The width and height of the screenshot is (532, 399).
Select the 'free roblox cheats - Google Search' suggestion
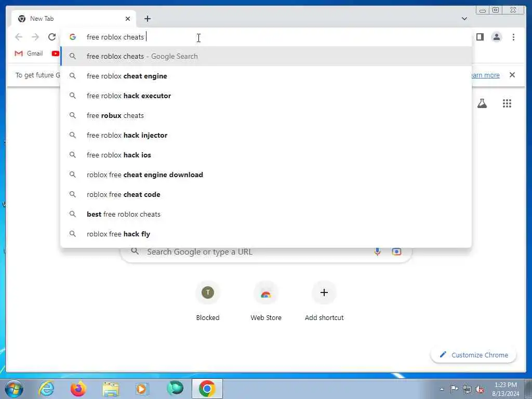(266, 56)
